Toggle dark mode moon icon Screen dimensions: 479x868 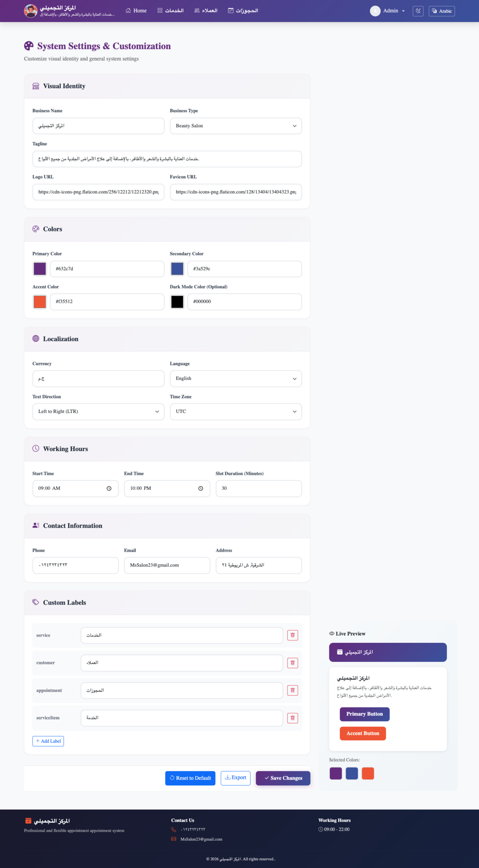(x=418, y=11)
